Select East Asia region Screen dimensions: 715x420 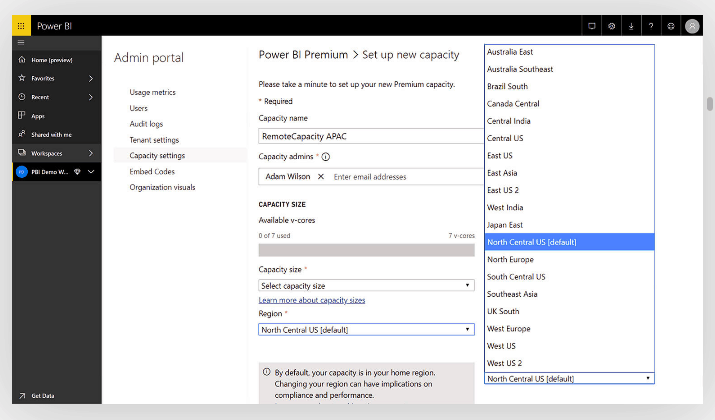[x=569, y=173]
